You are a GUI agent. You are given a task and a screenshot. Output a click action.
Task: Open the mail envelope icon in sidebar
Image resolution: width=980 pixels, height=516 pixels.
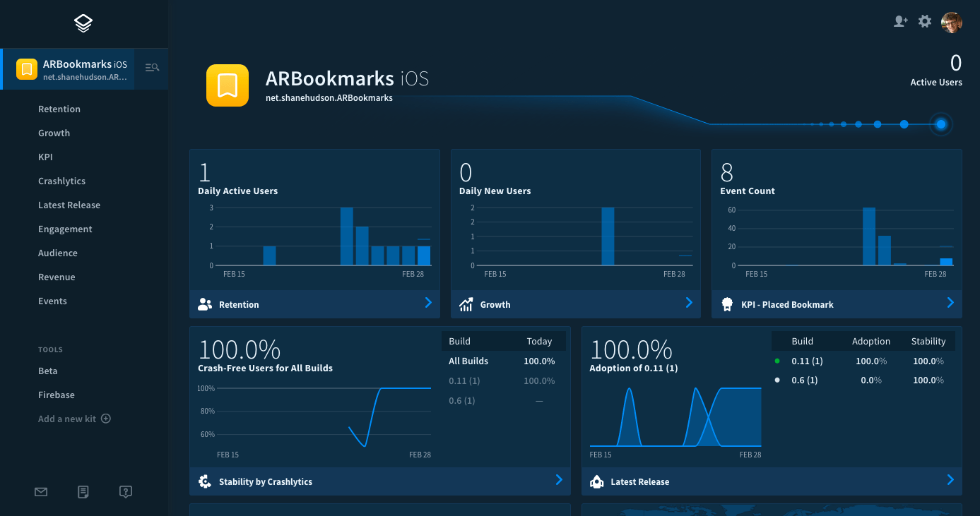pyautogui.click(x=41, y=492)
